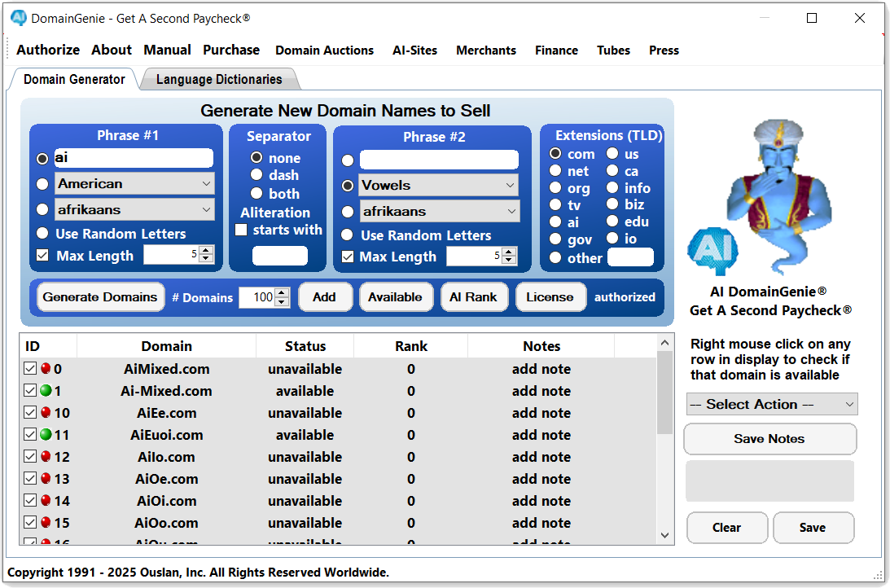This screenshot has width=890, height=588.
Task: Select the 'com' extension
Action: (x=555, y=154)
